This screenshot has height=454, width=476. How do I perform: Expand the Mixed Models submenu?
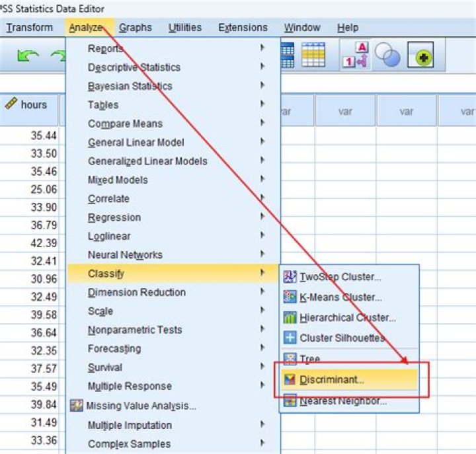click(x=262, y=179)
